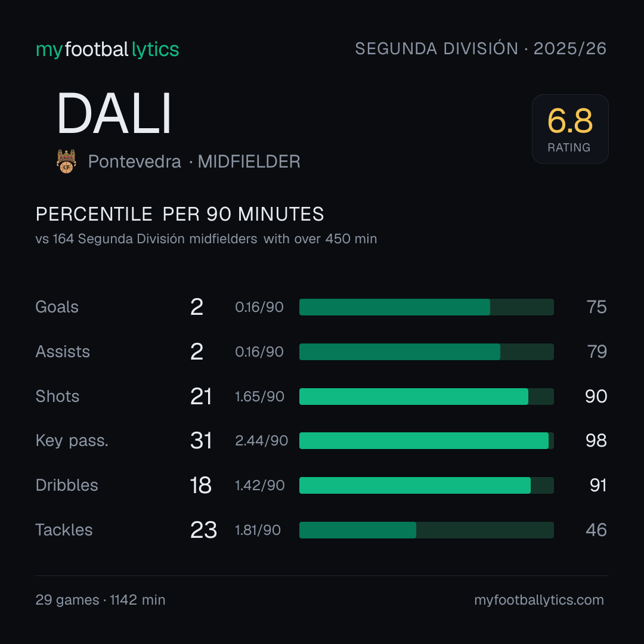The image size is (644, 644).
Task: Open the myfootballytics logo
Action: [107, 49]
